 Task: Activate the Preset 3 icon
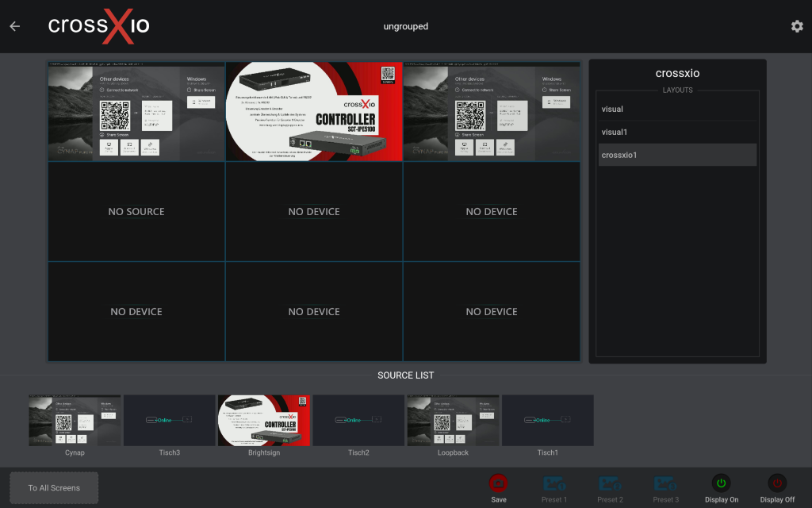pyautogui.click(x=665, y=483)
